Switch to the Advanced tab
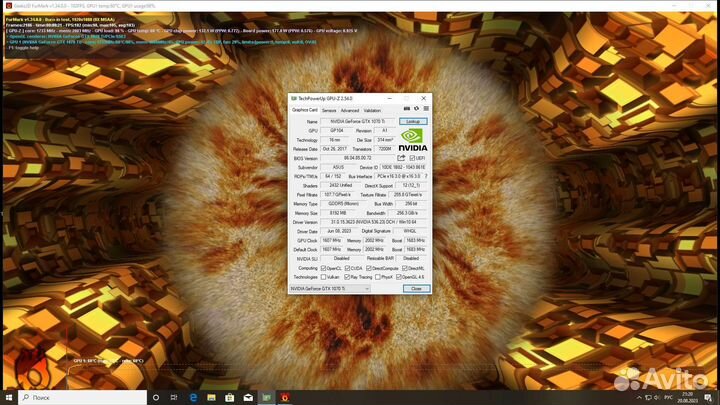The width and height of the screenshot is (720, 405). [350, 111]
